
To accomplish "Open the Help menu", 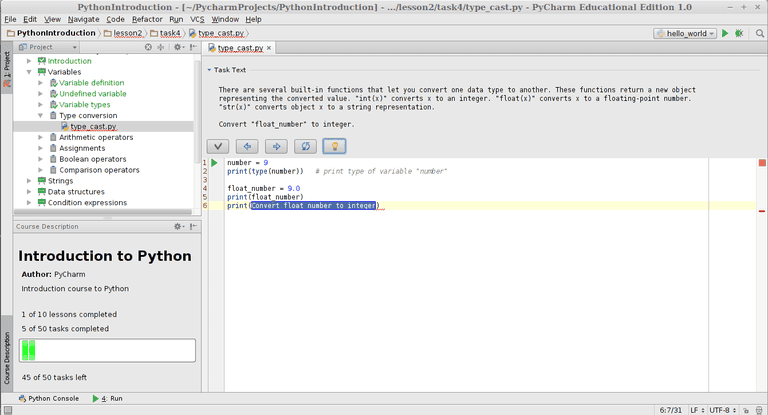I will tap(253, 19).
